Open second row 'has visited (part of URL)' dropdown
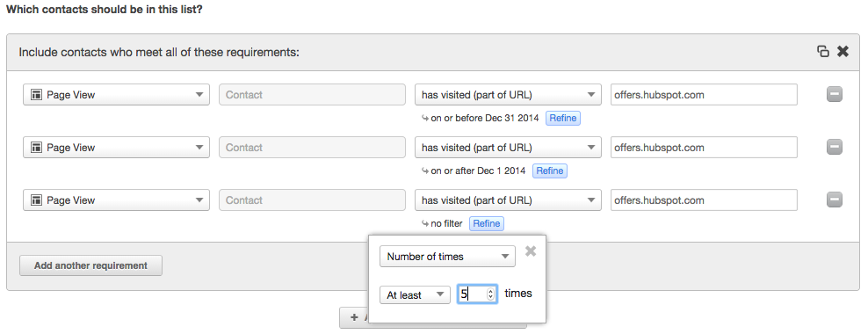This screenshot has width=868, height=334. click(508, 148)
